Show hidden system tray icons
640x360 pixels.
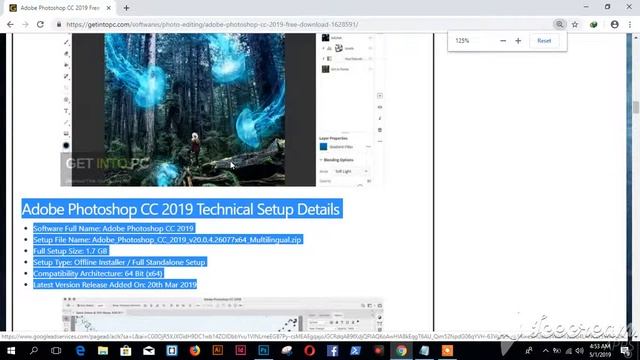point(546,351)
